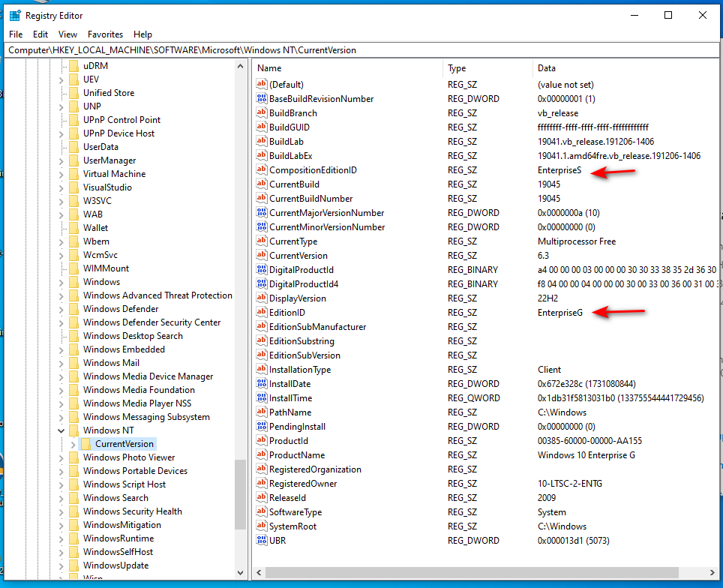Click the string icon beside DisplayVersion
The height and width of the screenshot is (588, 723).
pyautogui.click(x=262, y=298)
